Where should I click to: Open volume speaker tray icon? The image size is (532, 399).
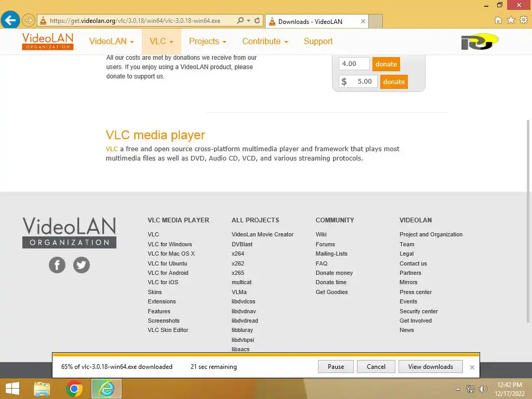[x=483, y=389]
